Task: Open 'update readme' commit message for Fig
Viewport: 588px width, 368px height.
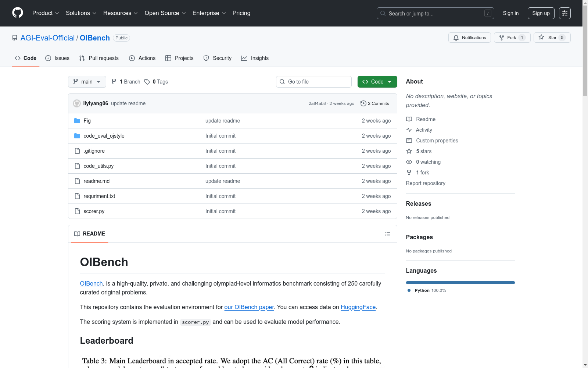Action: coord(223,121)
